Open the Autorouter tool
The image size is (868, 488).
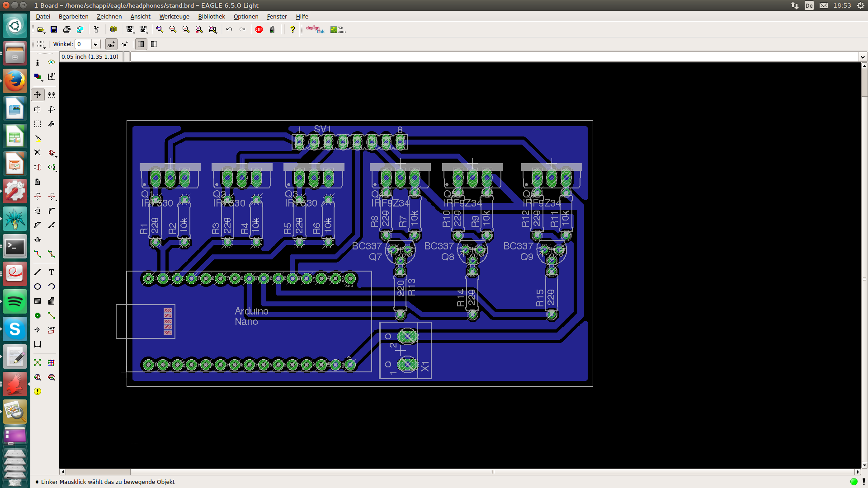click(x=52, y=362)
